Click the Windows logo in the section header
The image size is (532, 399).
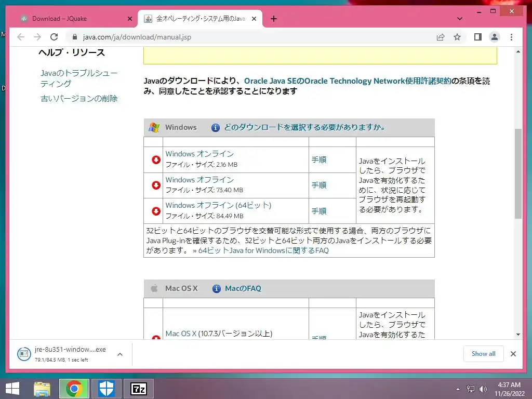pos(154,128)
